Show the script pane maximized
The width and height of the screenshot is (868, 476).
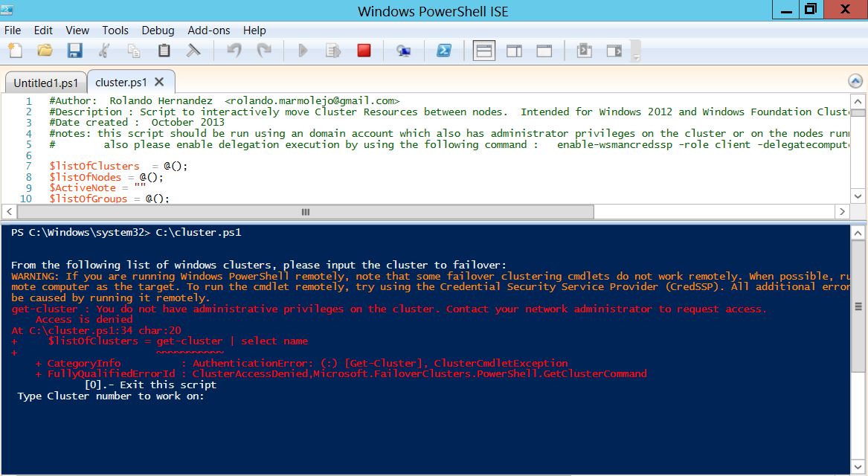pos(544,51)
